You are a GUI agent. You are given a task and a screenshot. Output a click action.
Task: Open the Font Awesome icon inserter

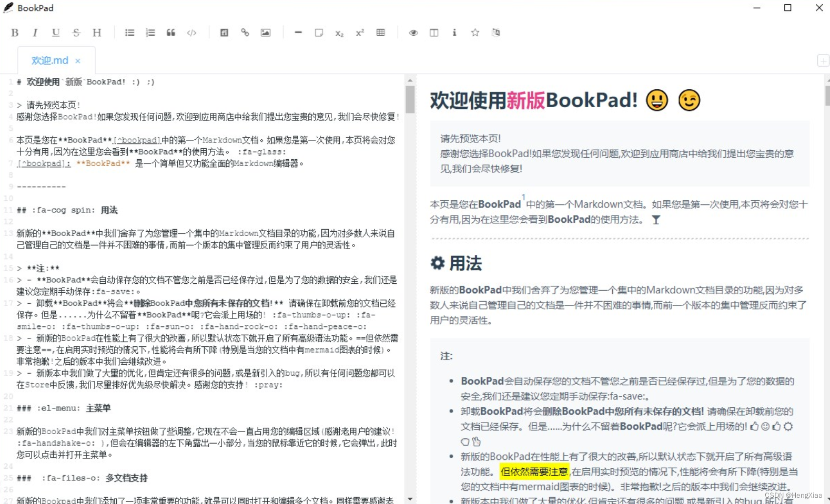(x=224, y=33)
